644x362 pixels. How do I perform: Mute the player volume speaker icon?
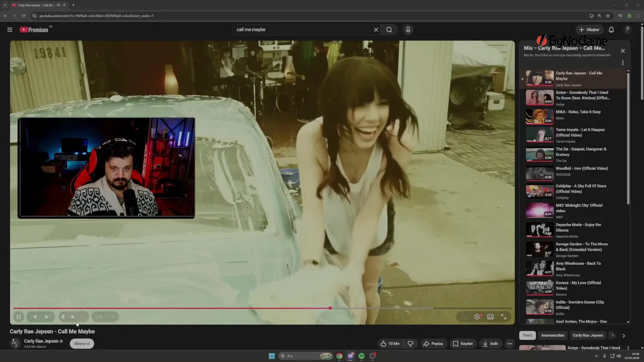[x=63, y=317]
